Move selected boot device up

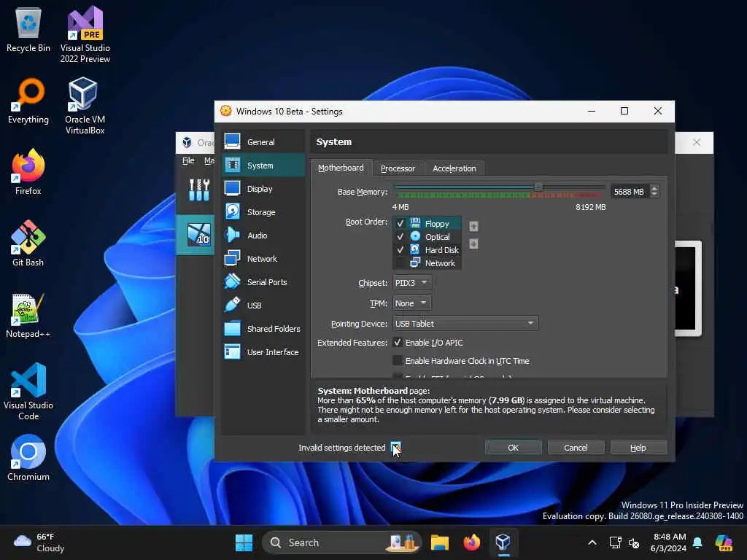[473, 226]
